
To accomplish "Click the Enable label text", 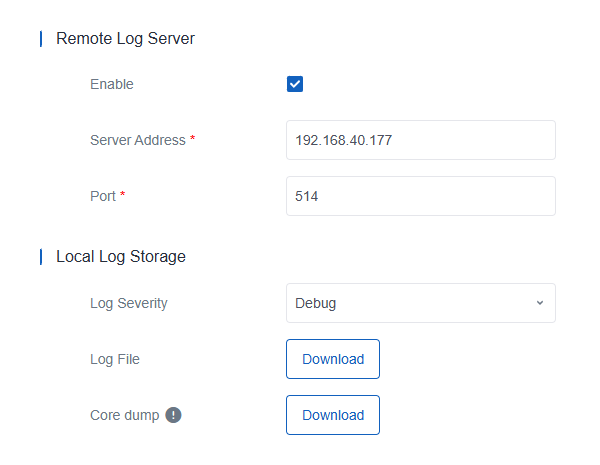I will (112, 84).
